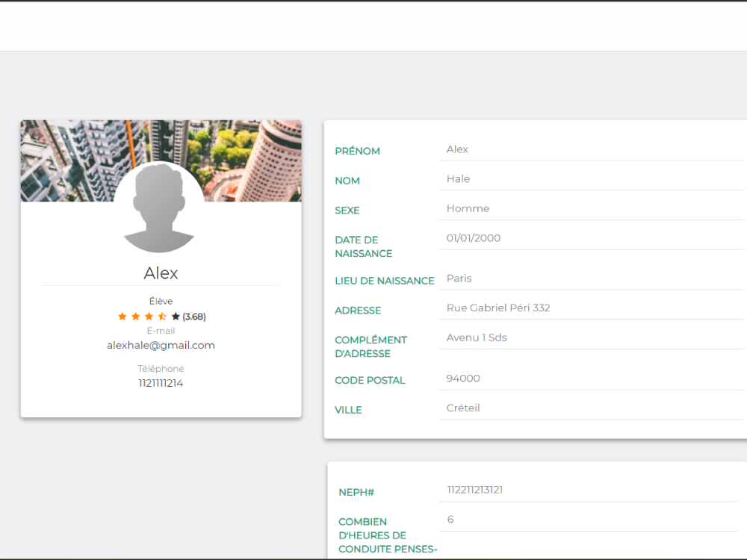
Task: Click the default profile avatar picture
Action: click(159, 207)
